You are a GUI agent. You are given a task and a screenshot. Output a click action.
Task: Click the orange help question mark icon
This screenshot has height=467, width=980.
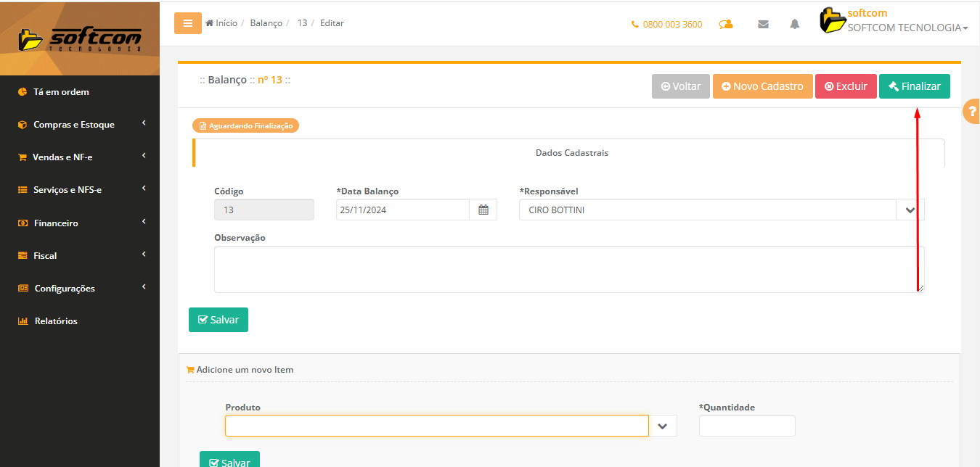coord(972,112)
